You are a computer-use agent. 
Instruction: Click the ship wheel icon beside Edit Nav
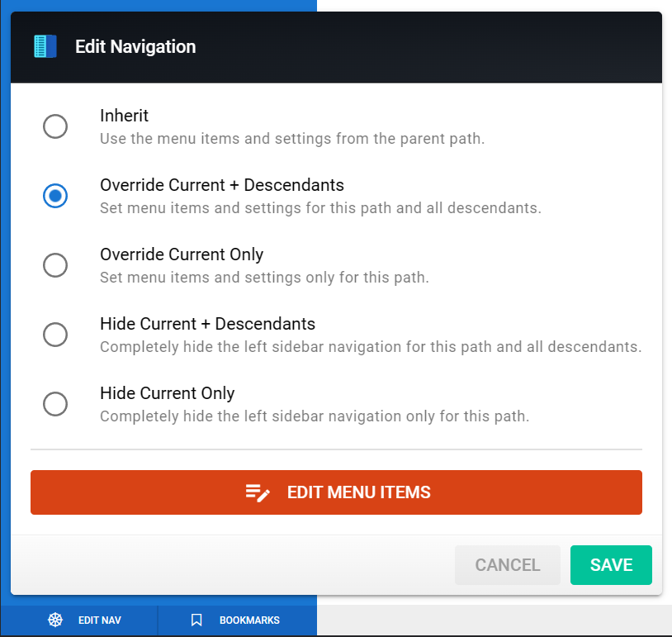(55, 620)
